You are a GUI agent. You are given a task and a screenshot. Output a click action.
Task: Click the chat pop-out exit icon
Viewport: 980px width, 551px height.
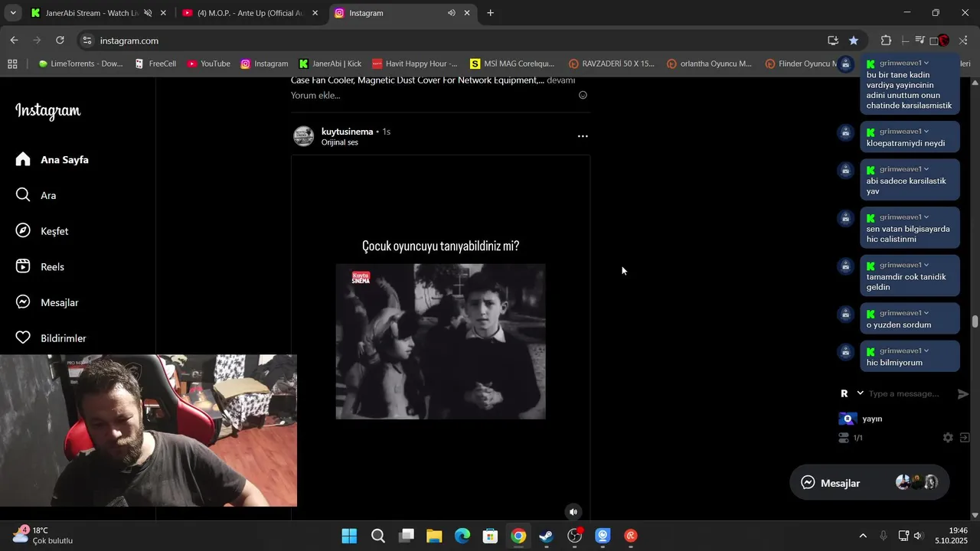965,438
